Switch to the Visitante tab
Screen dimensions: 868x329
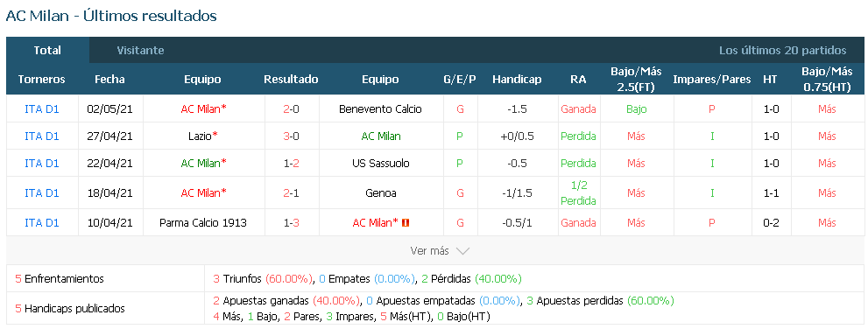(141, 51)
